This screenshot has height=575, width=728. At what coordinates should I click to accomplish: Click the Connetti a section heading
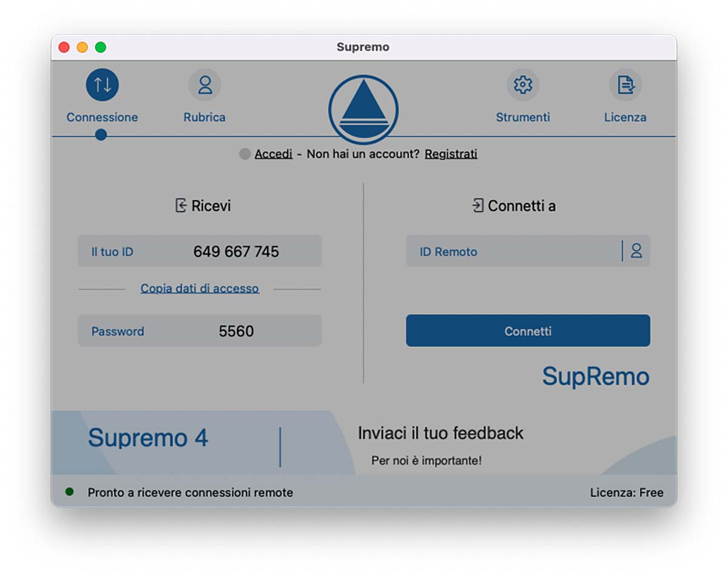coord(522,206)
